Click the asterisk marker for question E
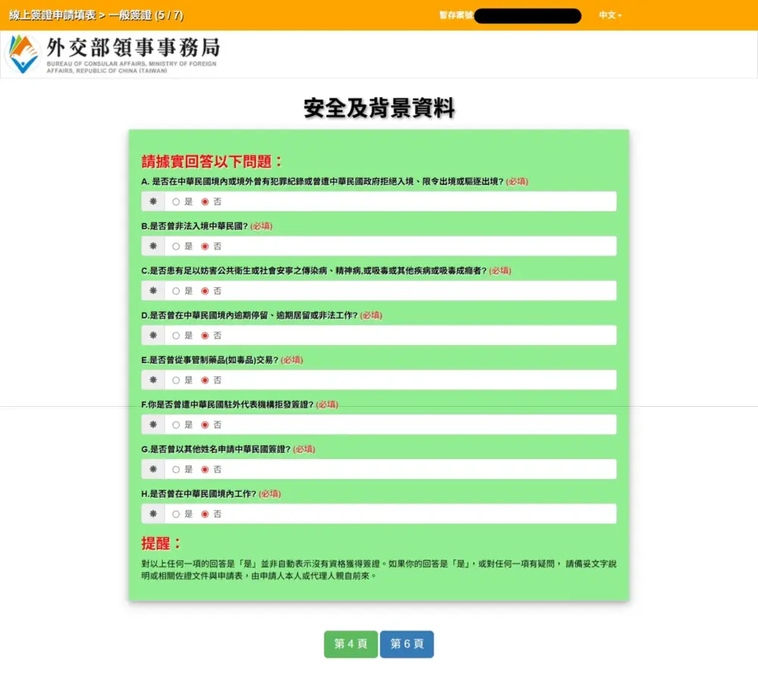 coord(152,380)
